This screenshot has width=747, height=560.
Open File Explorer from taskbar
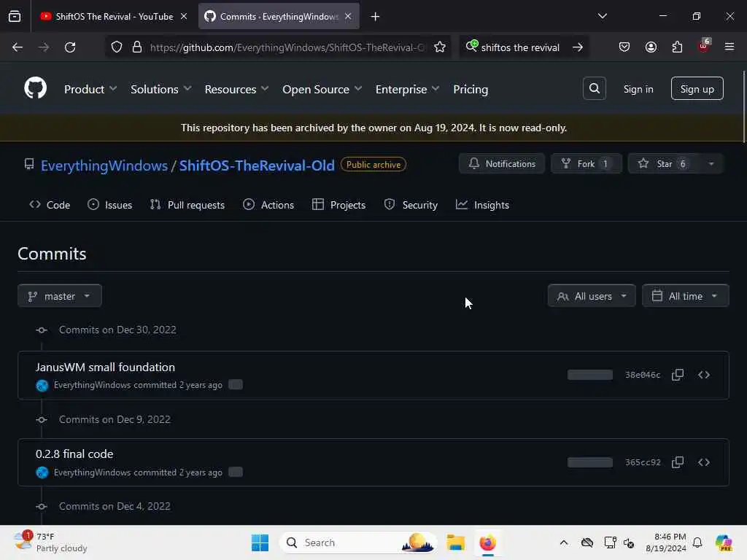click(x=455, y=542)
